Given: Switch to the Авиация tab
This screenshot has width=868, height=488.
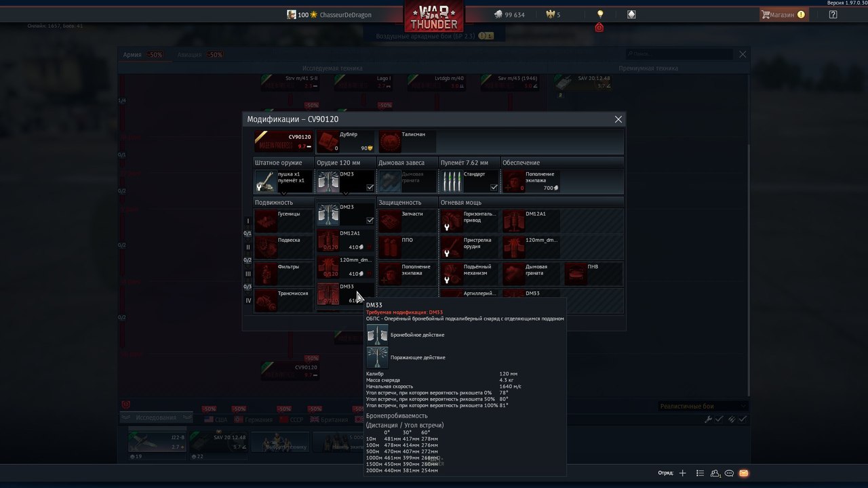Looking at the screenshot, I should click(x=201, y=54).
